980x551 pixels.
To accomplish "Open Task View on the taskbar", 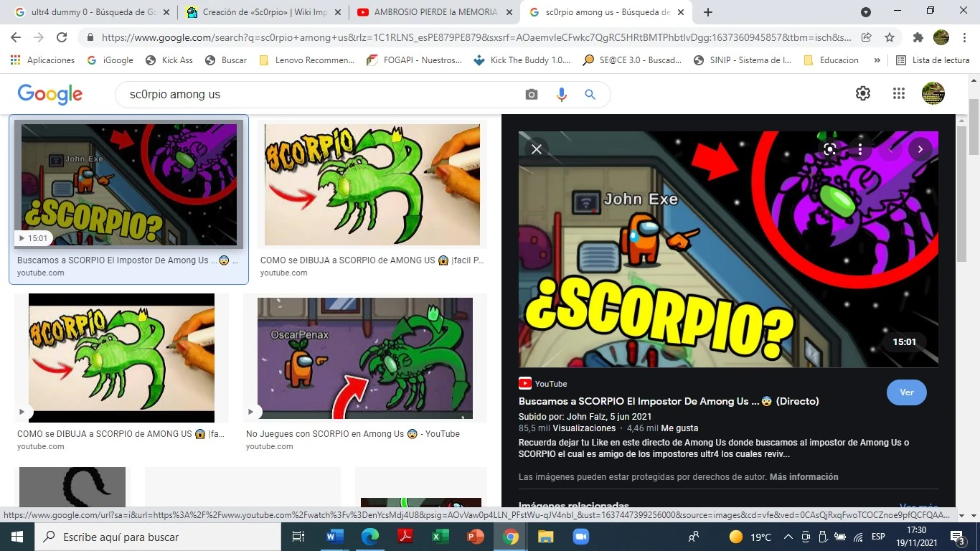I will 298,537.
